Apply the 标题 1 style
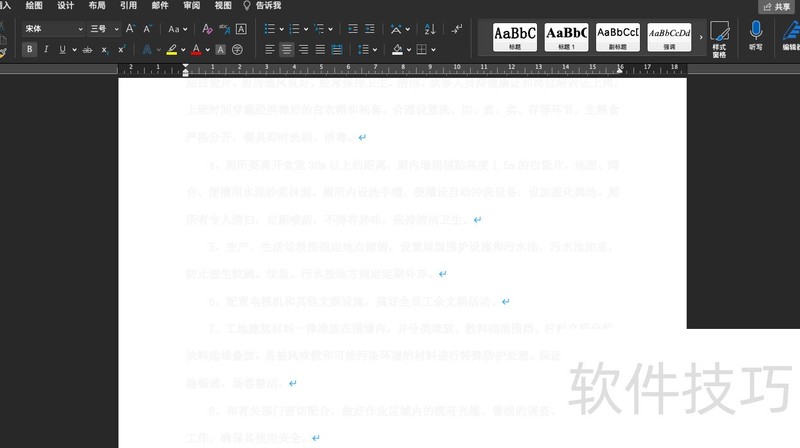 click(x=566, y=37)
